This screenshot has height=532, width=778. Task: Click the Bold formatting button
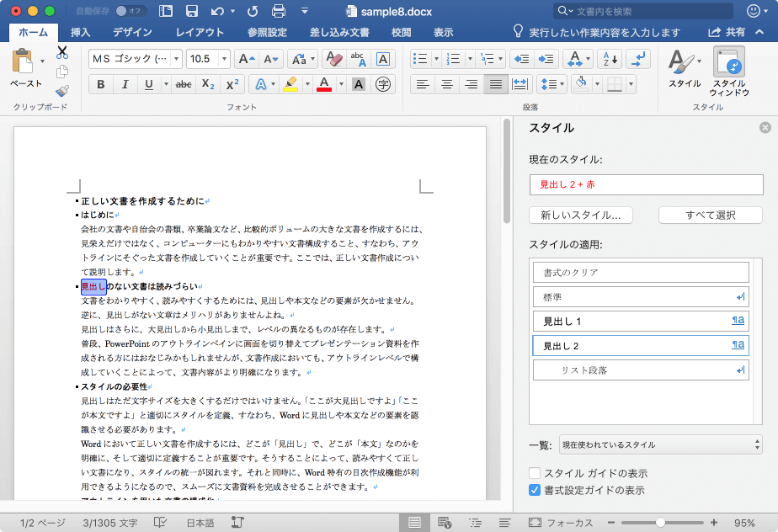pos(101,84)
